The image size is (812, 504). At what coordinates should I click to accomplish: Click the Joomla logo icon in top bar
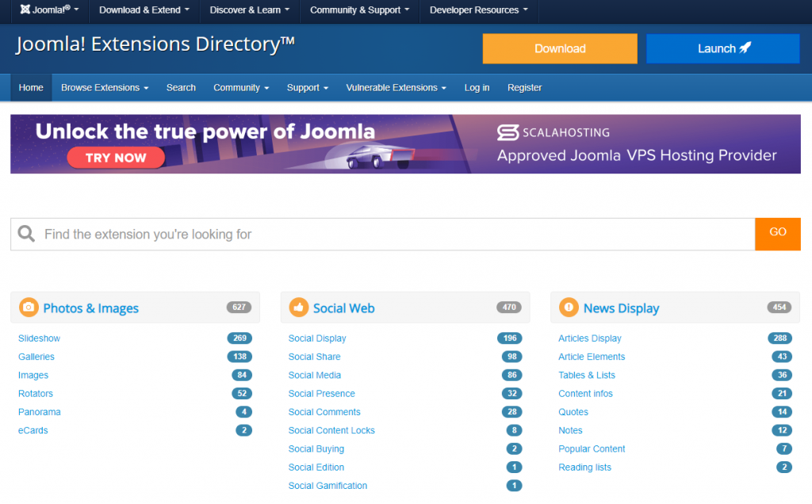point(25,10)
